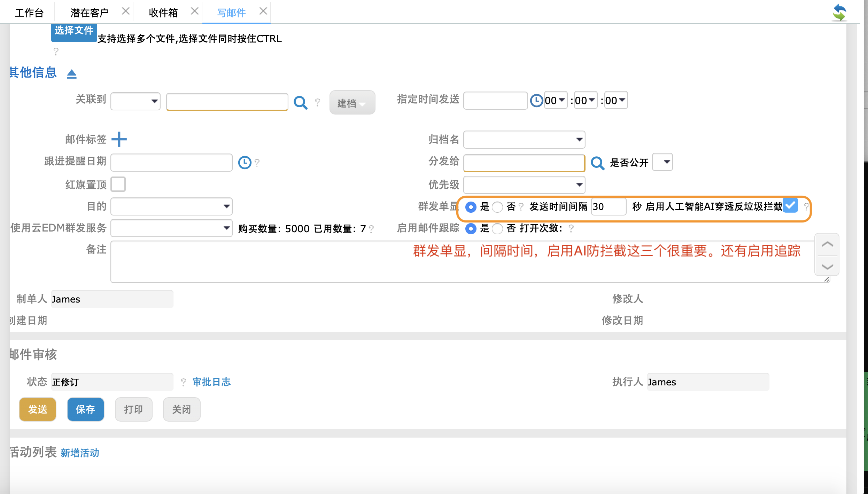
Task: Select 否 radio for 启用邮件跟踪
Action: (x=497, y=228)
